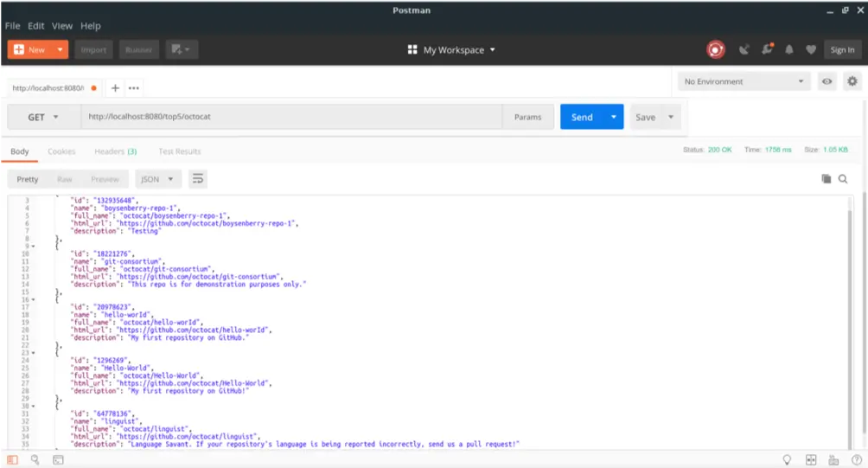Click the wrench settings icon
This screenshot has width=868, height=468.
[x=767, y=50]
